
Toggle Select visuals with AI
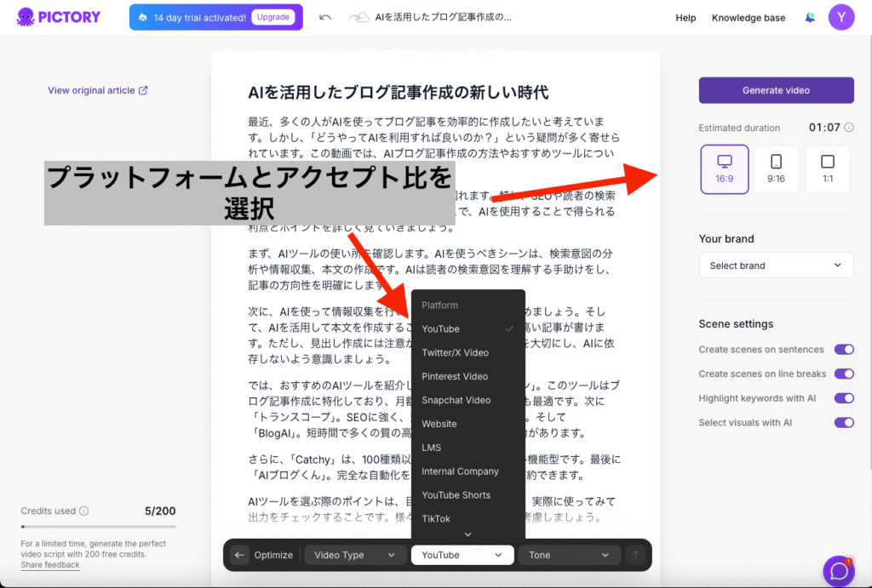coord(844,423)
